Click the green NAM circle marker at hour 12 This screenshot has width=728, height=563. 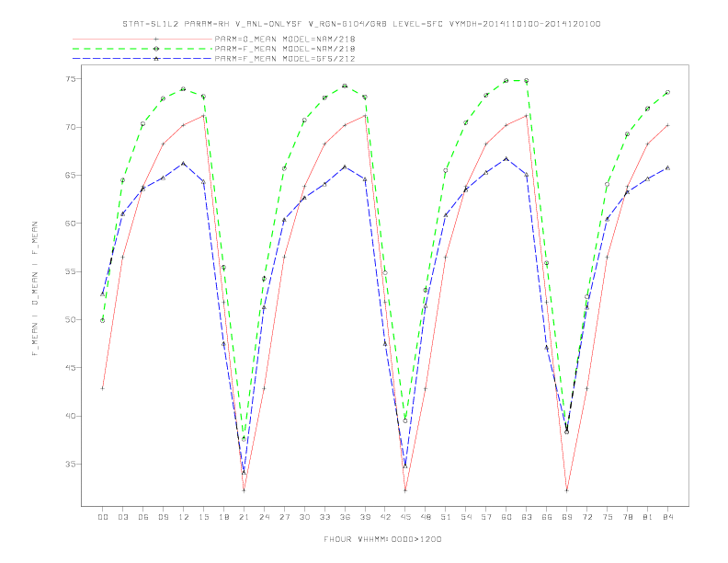click(x=184, y=88)
